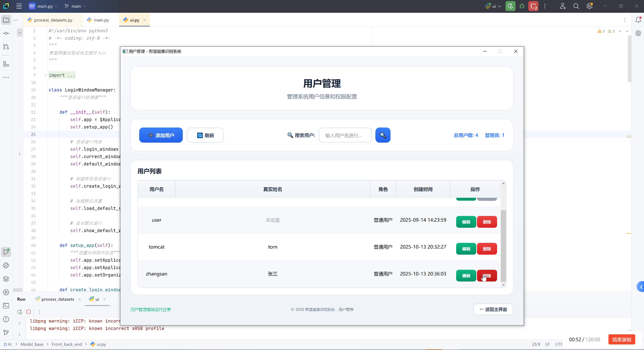
Task: Click 删除 for user tomcat
Action: 487,249
